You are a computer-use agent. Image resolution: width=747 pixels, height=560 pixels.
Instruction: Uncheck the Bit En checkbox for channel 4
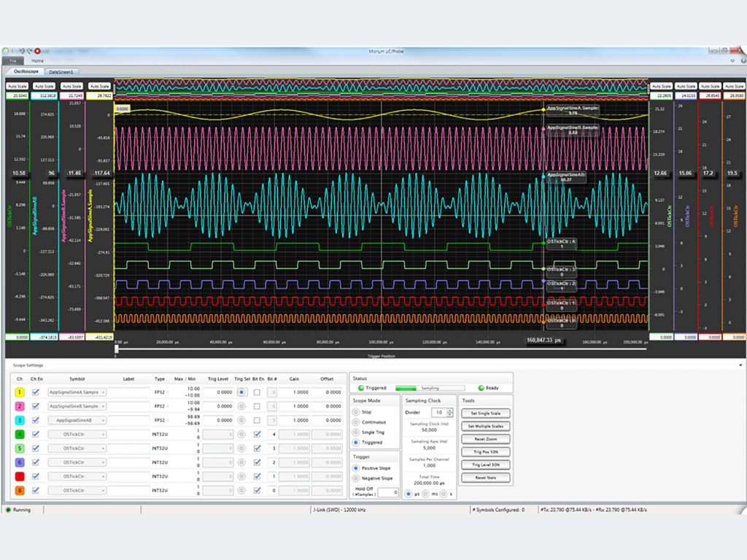258,435
